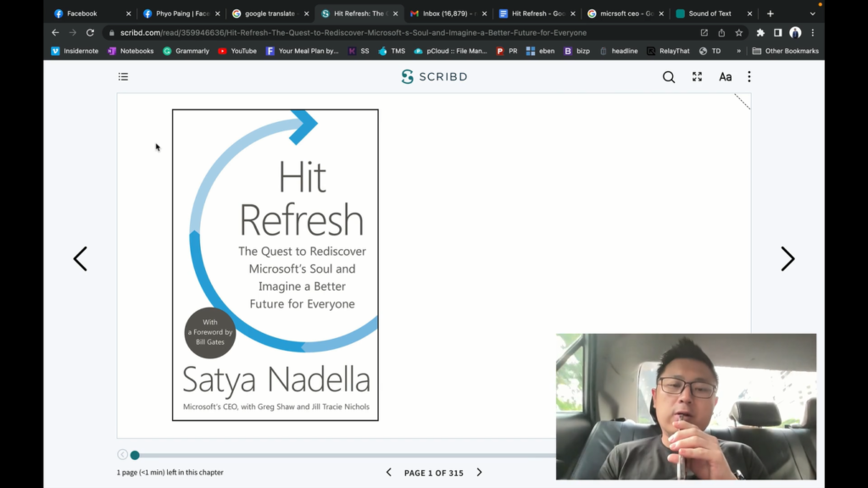The height and width of the screenshot is (488, 868).
Task: Click the address bar URL
Action: pyautogui.click(x=353, y=33)
